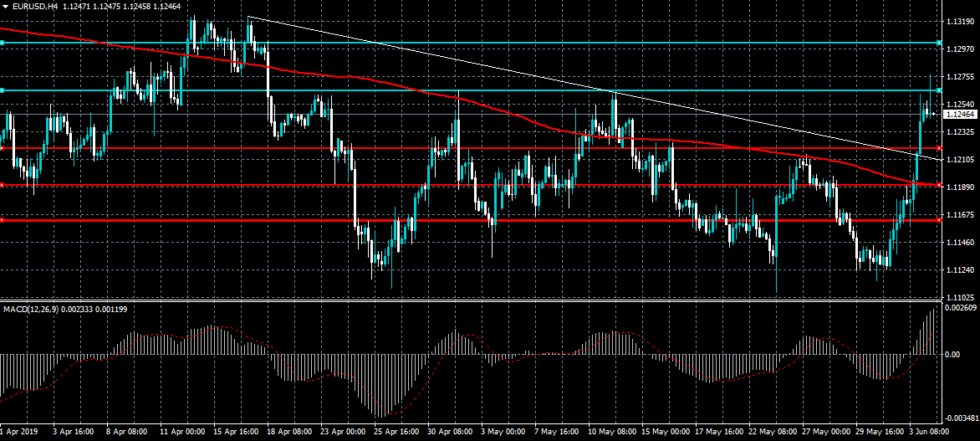The image size is (980, 441).
Task: Click the 3 Apr 16:00 time label
Action: (73, 432)
